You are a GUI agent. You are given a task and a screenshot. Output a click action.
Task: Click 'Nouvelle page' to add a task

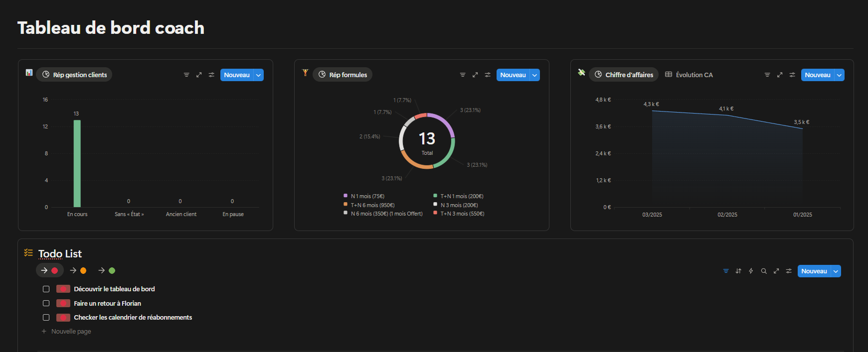point(71,331)
